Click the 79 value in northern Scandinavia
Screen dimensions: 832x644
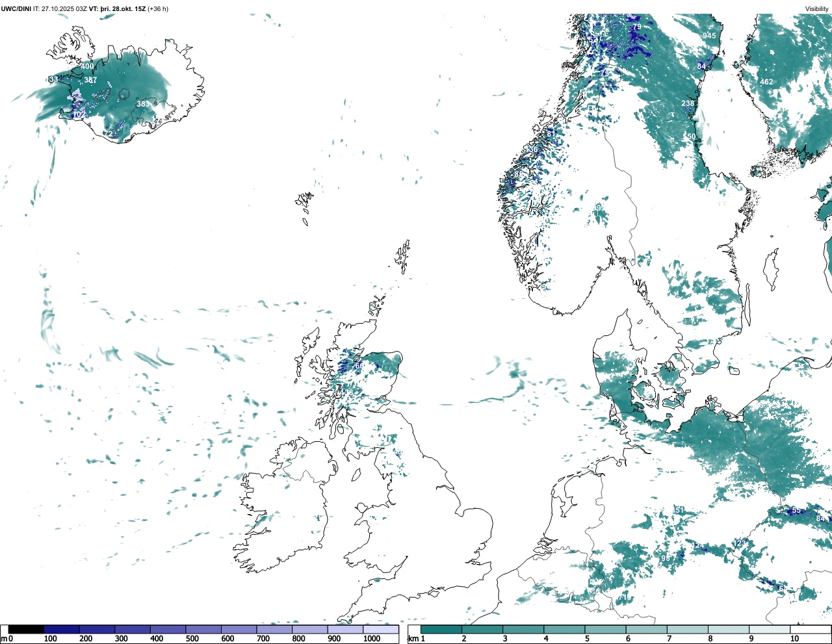pyautogui.click(x=636, y=27)
